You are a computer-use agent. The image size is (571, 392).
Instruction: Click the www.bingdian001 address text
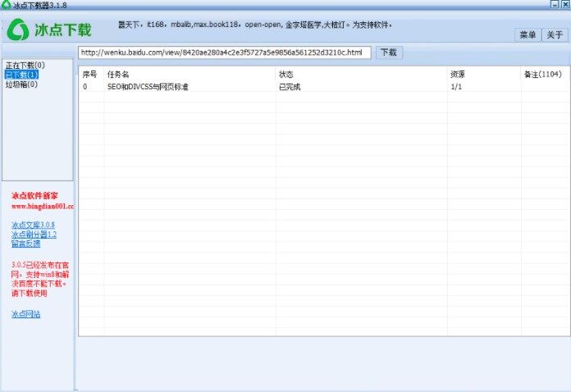[x=42, y=207]
